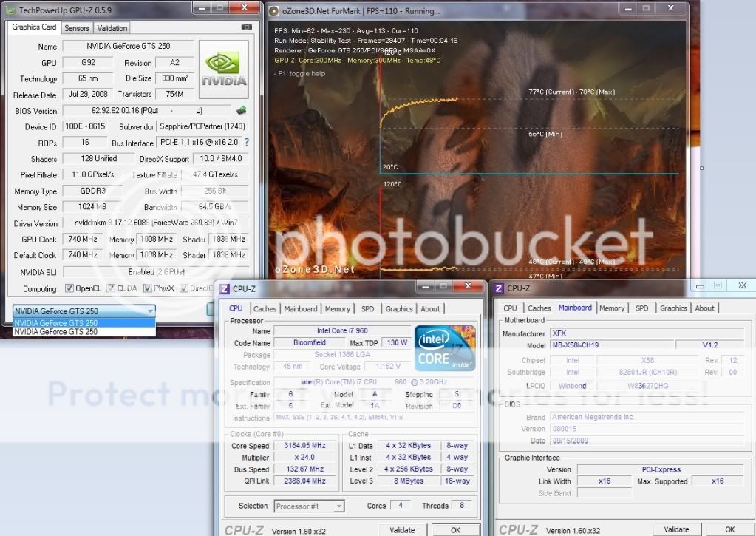Open Mainboard tab in the CPU-Z processor window
The height and width of the screenshot is (536, 756).
300,309
